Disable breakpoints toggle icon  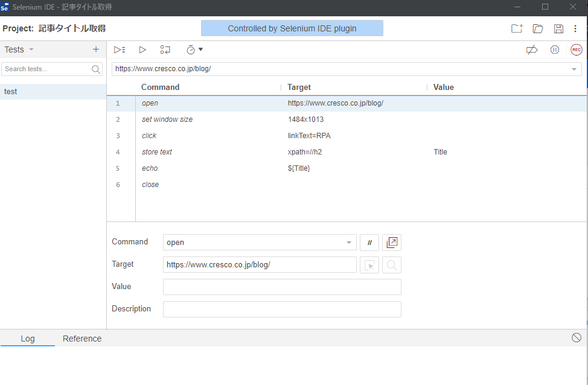532,49
